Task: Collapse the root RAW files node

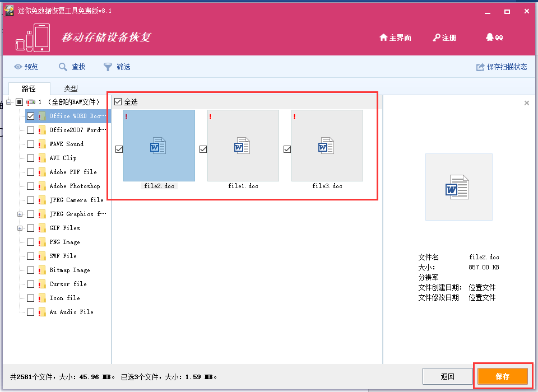Action: pyautogui.click(x=9, y=102)
